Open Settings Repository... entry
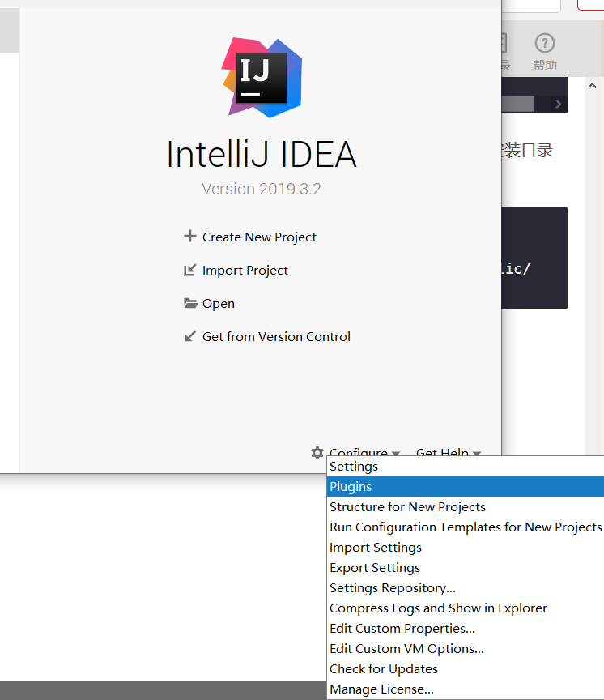Viewport: 604px width, 700px height. (x=466, y=588)
